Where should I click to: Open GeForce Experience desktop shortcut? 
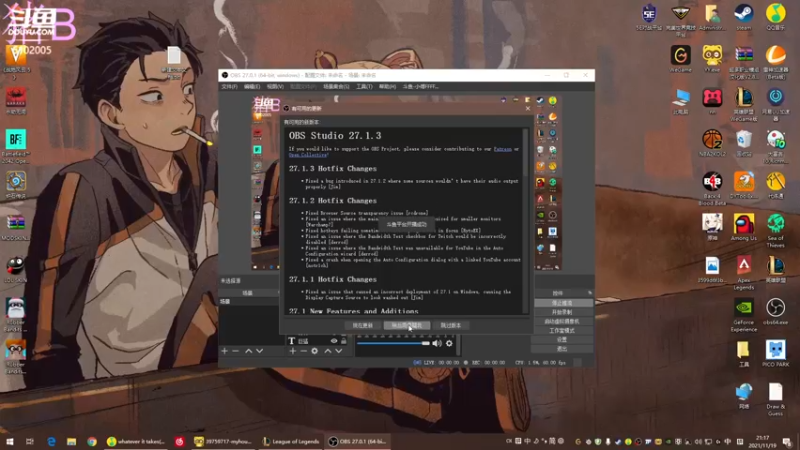click(x=743, y=315)
